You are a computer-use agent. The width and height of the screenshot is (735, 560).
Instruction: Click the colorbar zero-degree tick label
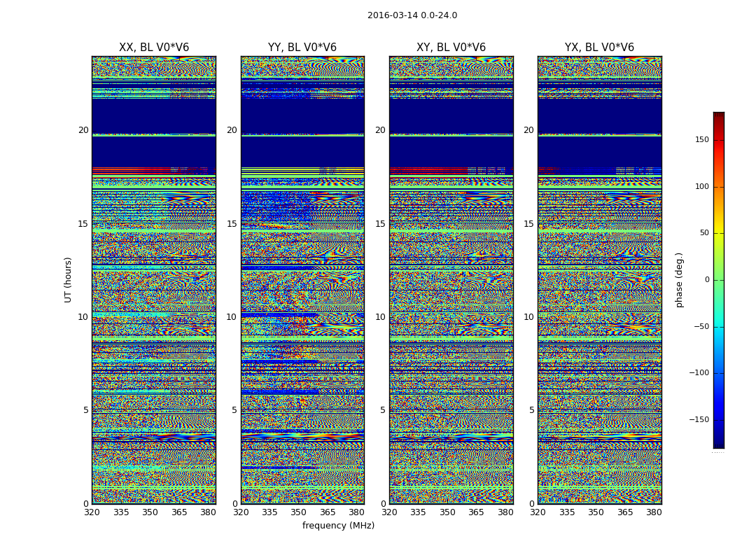(x=707, y=280)
